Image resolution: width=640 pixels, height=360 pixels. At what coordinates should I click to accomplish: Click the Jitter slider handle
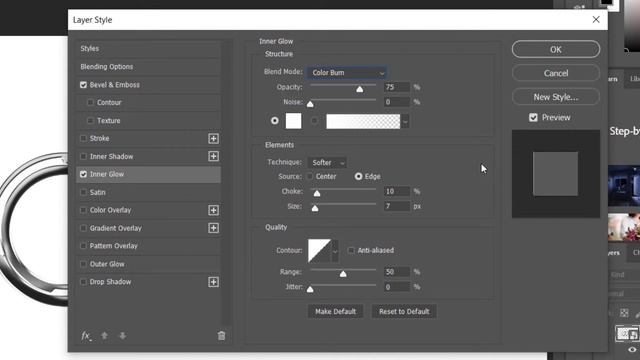[x=310, y=289]
